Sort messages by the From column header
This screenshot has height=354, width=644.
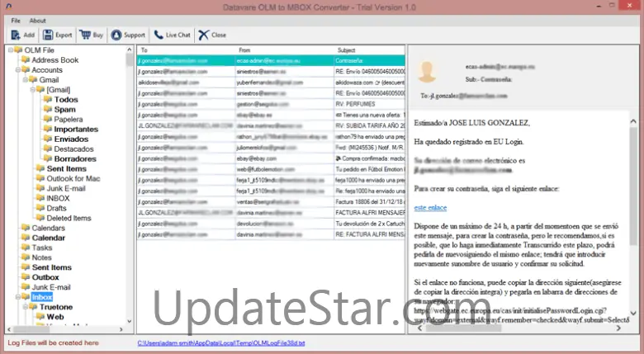(x=285, y=50)
